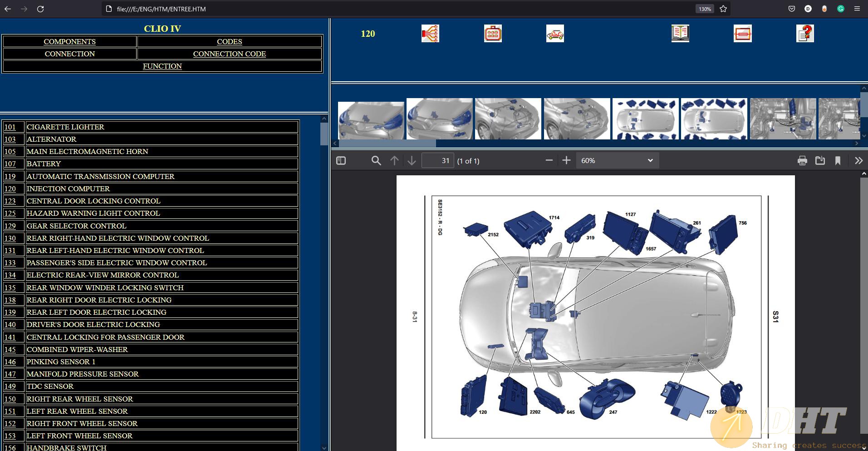Viewport: 868px width, 451px height.
Task: Open the PDF zoom level dropdown
Action: (x=617, y=160)
